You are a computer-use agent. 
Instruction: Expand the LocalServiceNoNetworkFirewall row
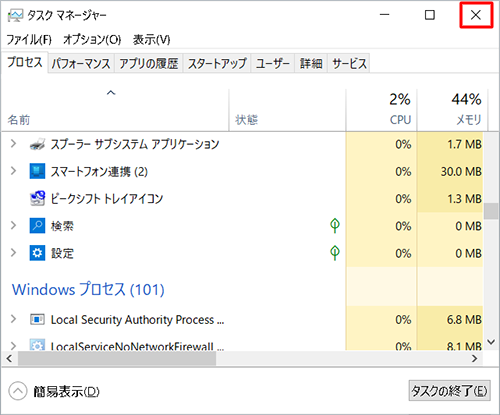13,345
